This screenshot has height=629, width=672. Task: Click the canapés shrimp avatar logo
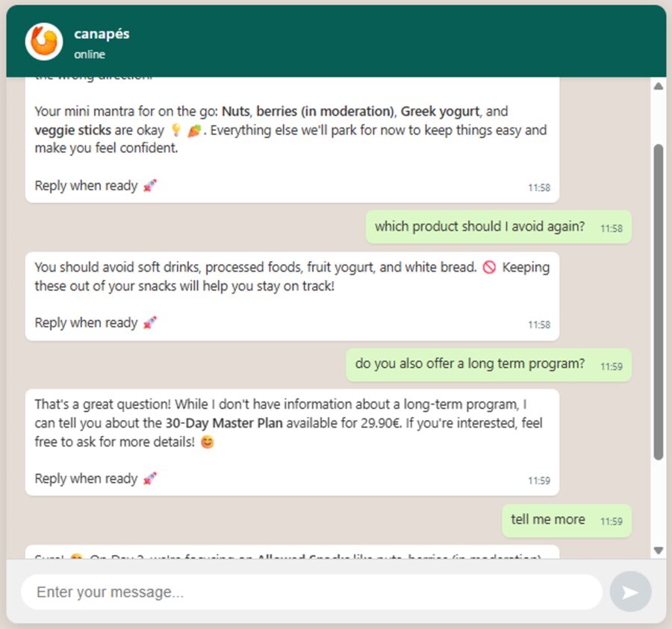[x=43, y=41]
